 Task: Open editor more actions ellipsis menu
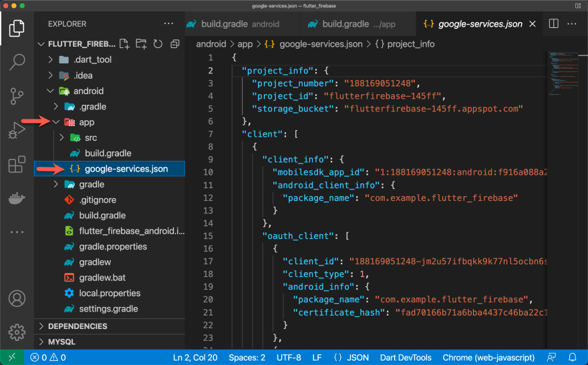[572, 23]
